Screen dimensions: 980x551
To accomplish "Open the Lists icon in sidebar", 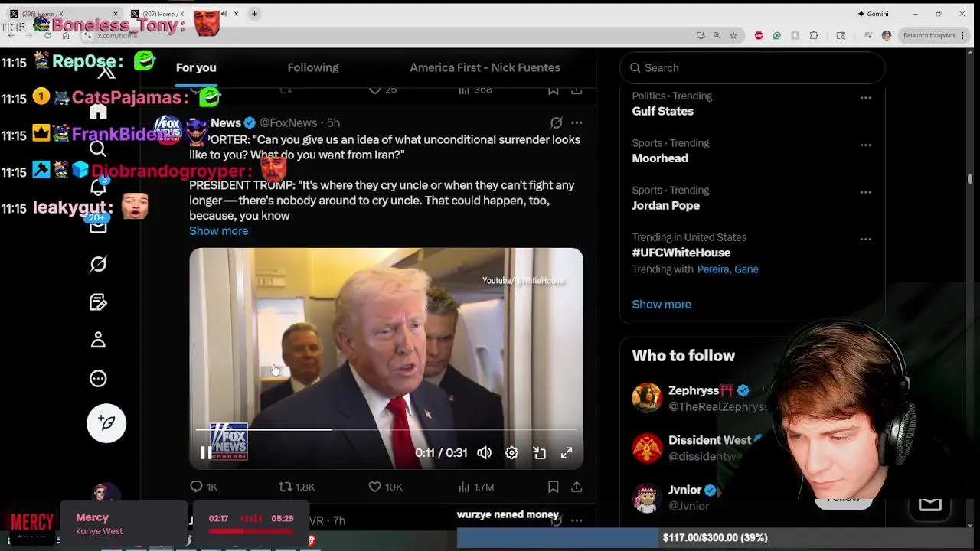I will (98, 302).
